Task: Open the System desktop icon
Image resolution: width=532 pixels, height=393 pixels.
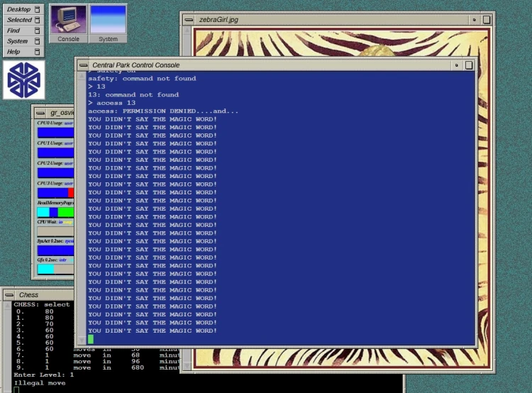Action: pos(108,23)
